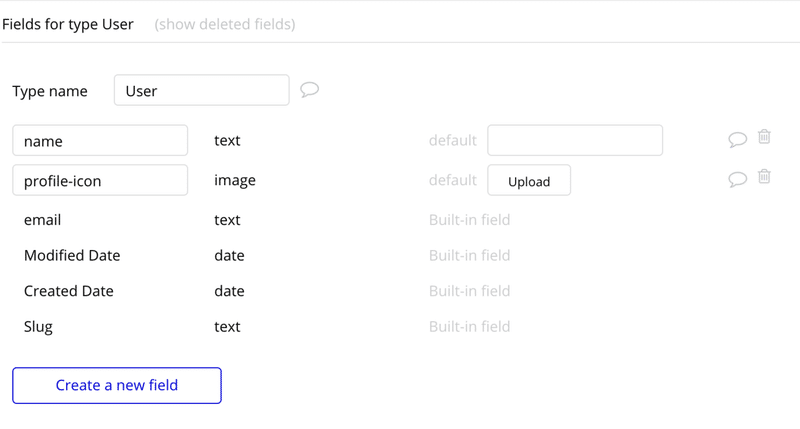Screen dimensions: 800x429
Task: Edit the profile-icon field's name box
Action: 100,180
